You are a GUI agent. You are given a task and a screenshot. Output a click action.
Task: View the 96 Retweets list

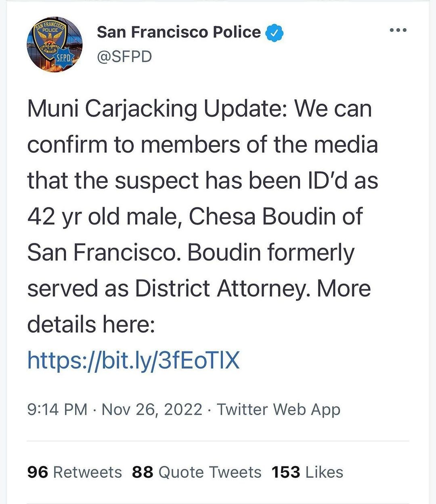(75, 472)
